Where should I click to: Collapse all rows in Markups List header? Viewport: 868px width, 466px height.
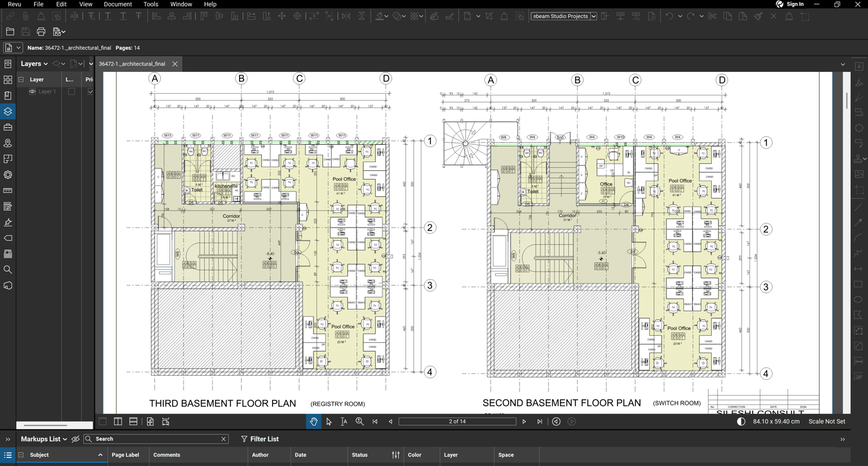point(21,455)
